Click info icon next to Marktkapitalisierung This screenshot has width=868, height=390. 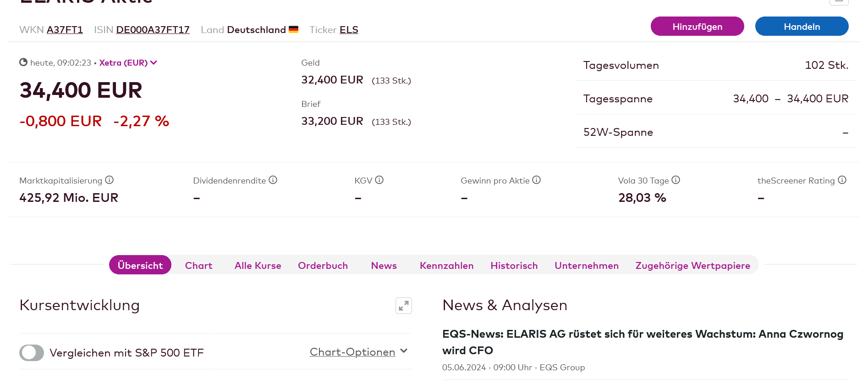point(109,180)
